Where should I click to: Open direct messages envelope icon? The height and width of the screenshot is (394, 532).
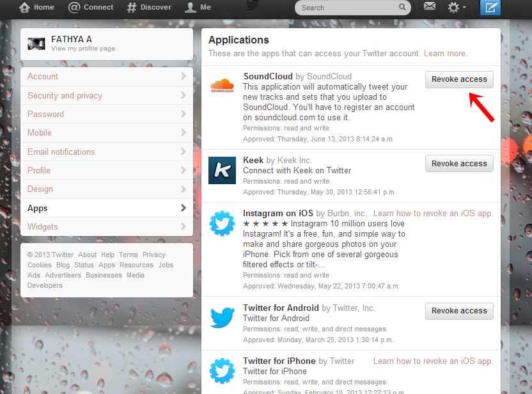[430, 6]
